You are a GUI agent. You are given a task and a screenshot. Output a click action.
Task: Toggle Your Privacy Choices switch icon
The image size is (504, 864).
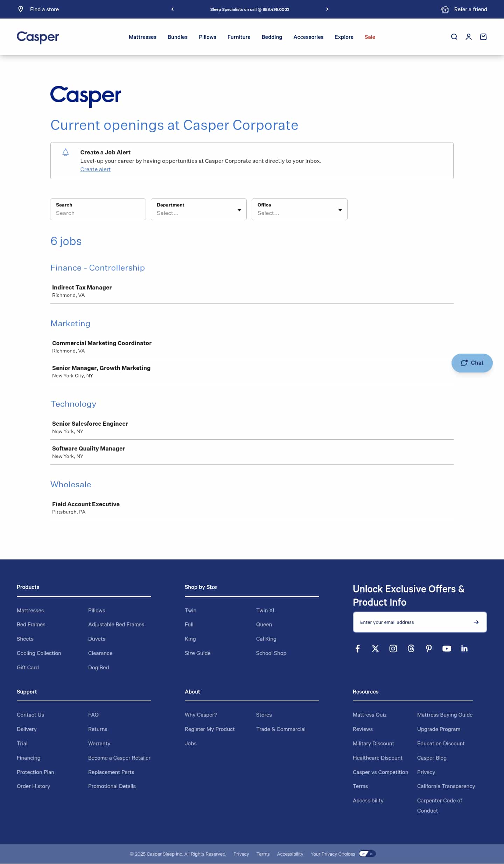point(367,854)
